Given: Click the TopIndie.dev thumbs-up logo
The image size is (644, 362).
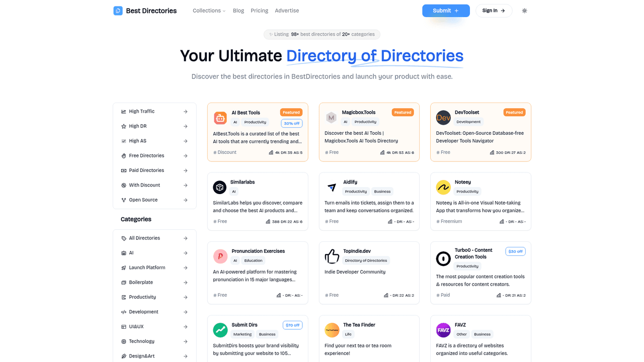Looking at the screenshot, I should click(332, 256).
